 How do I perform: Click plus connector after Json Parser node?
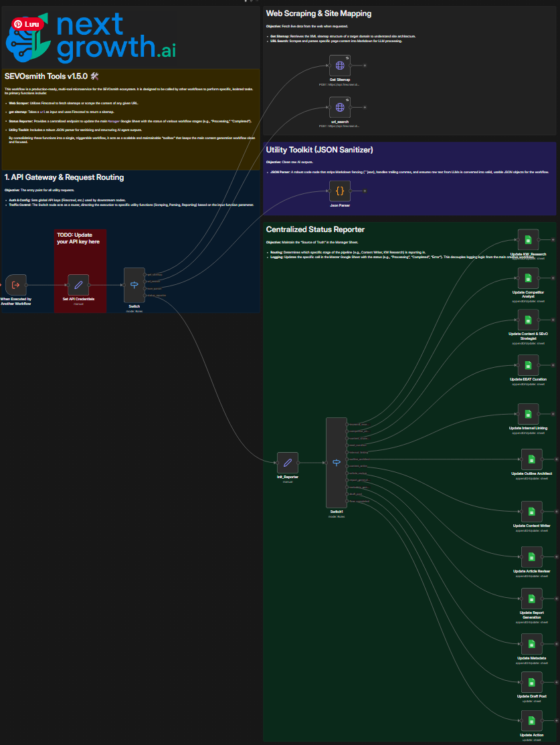[364, 191]
